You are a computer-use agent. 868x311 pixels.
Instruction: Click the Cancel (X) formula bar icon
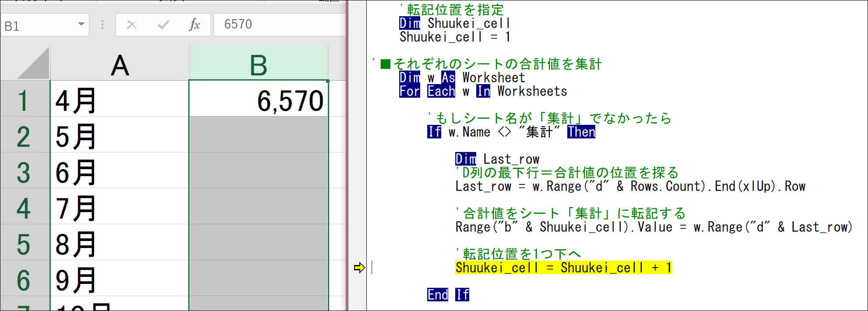pos(132,25)
